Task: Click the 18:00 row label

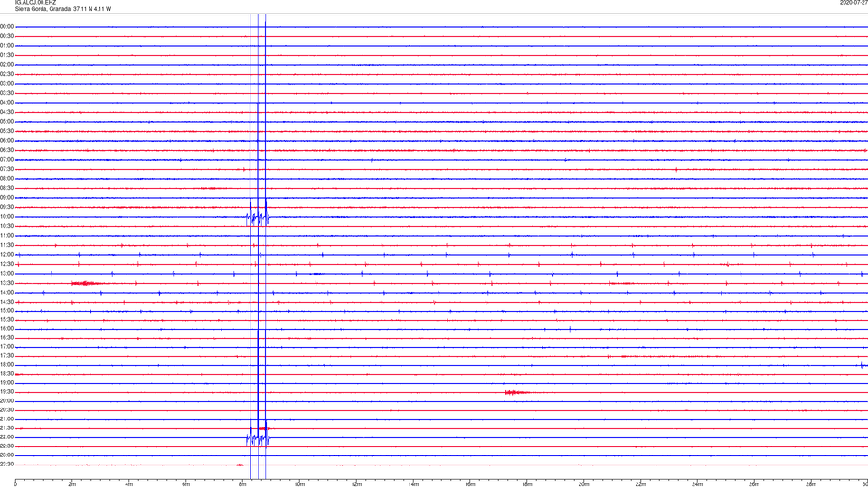Action: point(6,365)
